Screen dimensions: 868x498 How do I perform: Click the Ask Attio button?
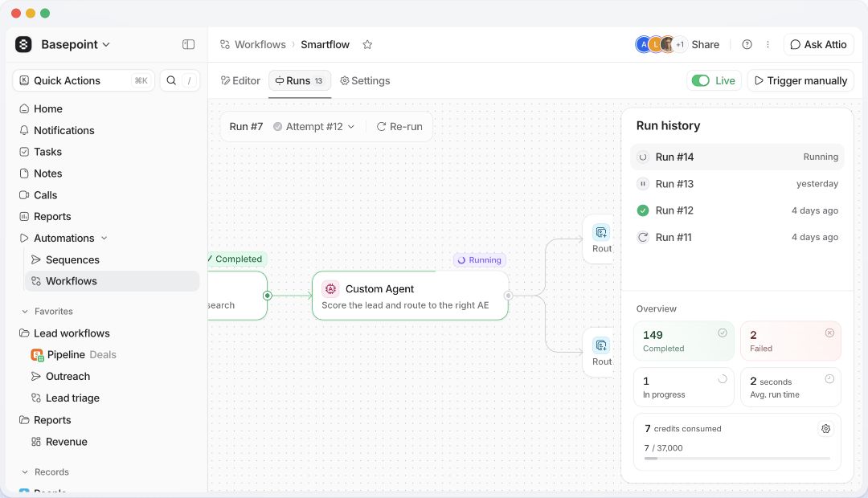pos(818,45)
